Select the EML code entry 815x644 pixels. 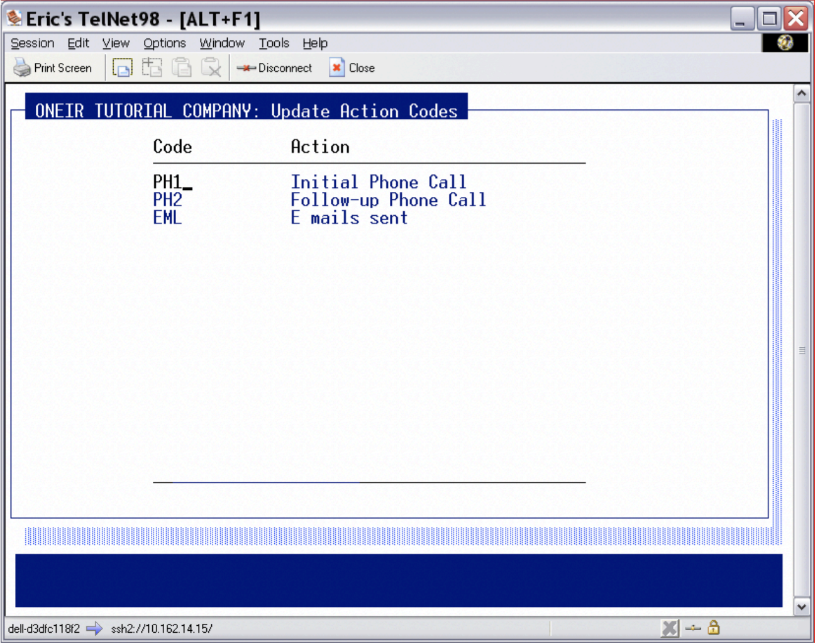pyautogui.click(x=167, y=218)
